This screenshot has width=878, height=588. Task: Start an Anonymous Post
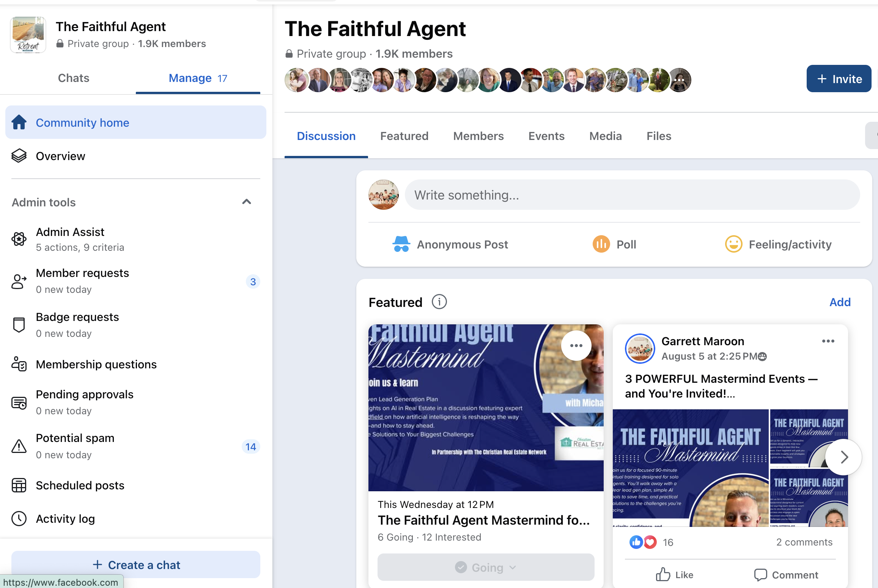click(x=450, y=244)
